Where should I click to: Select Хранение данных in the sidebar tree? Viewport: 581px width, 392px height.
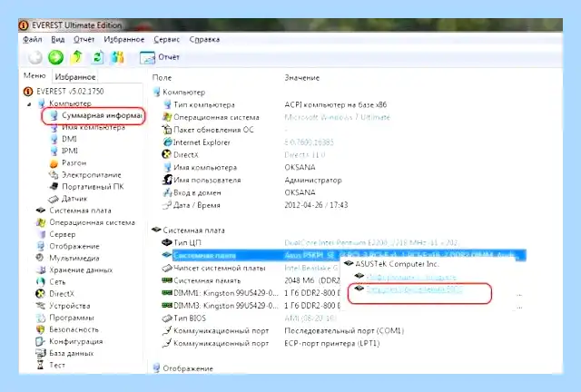pos(81,270)
